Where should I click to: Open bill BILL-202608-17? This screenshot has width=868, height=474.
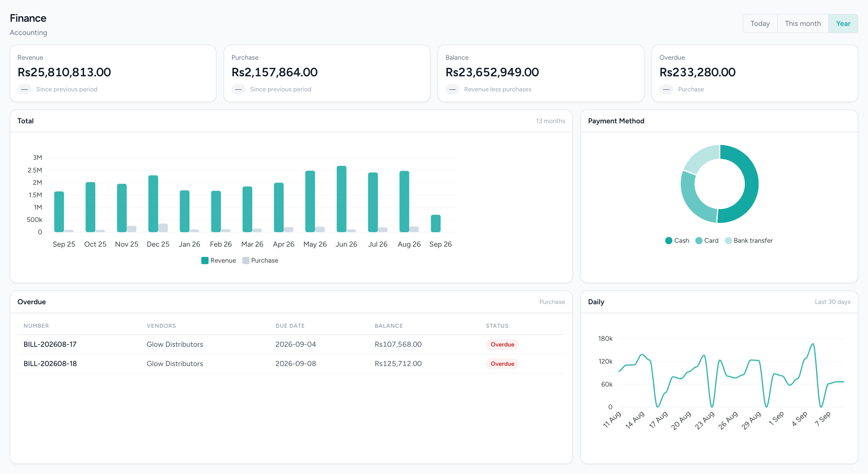(50, 344)
